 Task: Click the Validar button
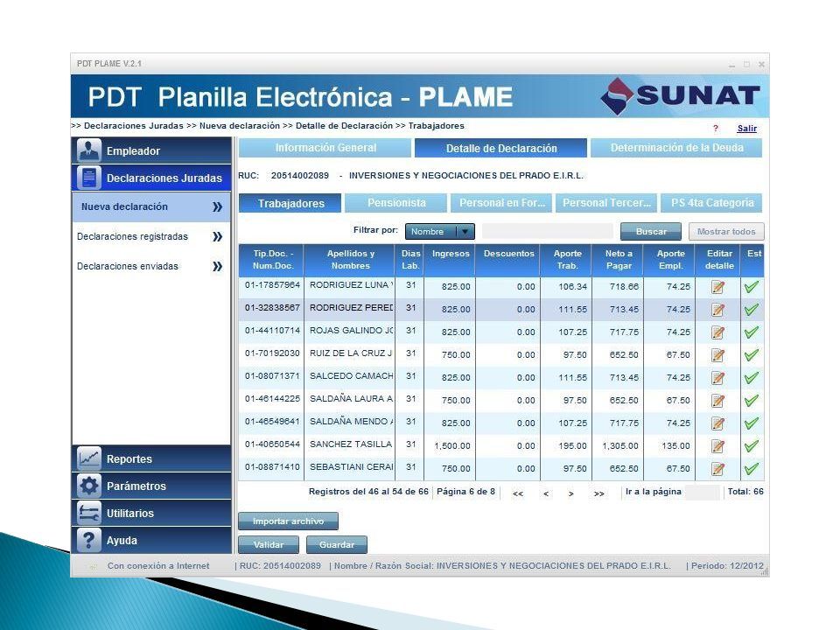(x=269, y=544)
